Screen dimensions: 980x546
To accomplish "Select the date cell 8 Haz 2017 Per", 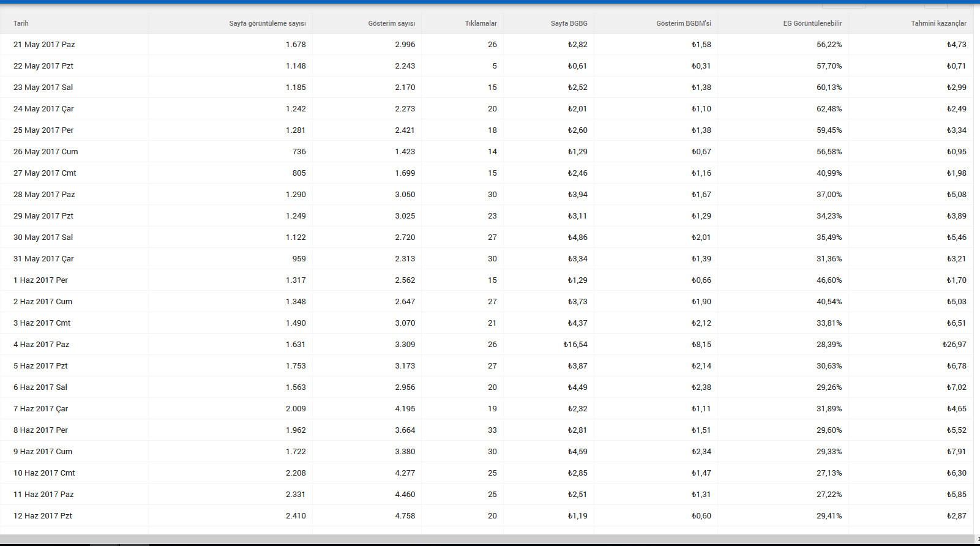I will click(x=40, y=430).
